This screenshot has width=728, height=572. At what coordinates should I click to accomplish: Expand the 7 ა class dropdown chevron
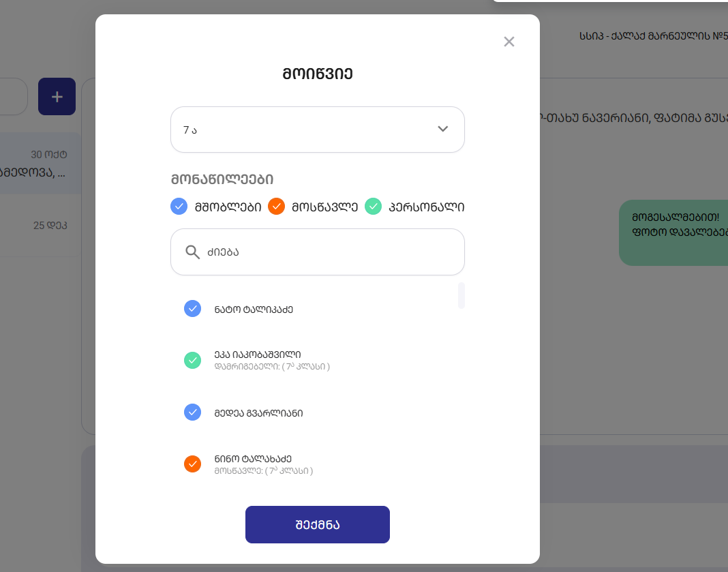[x=442, y=129]
